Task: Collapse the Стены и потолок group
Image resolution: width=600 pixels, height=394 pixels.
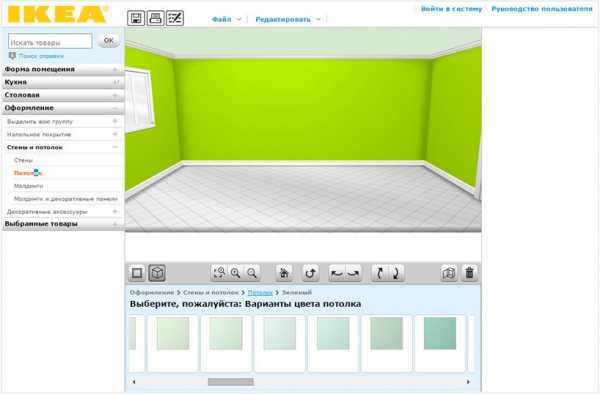Action: click(63, 147)
